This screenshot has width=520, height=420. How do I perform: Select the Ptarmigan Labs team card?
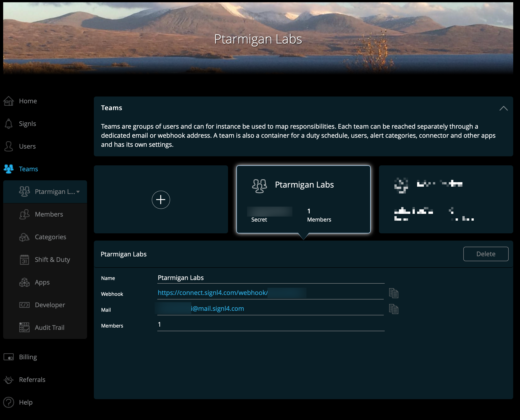(x=303, y=199)
